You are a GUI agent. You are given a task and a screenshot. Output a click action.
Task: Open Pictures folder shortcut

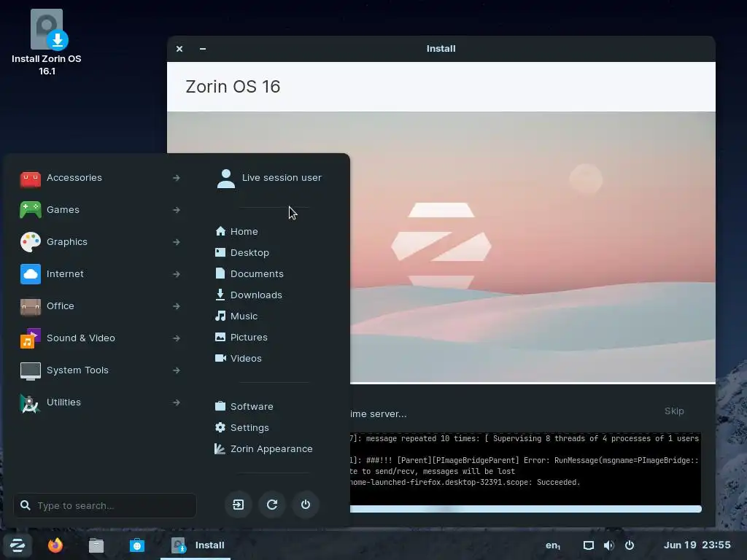(x=241, y=337)
